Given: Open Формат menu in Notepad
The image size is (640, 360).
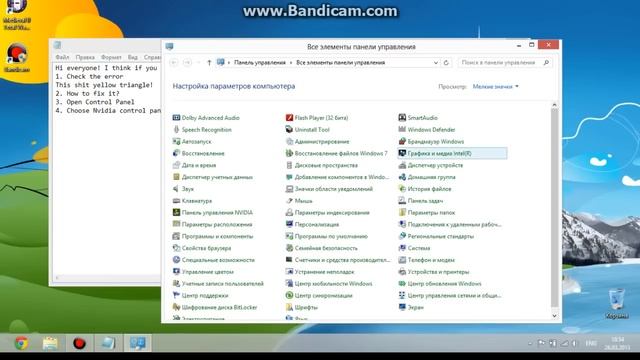Looking at the screenshot, I should point(111,57).
